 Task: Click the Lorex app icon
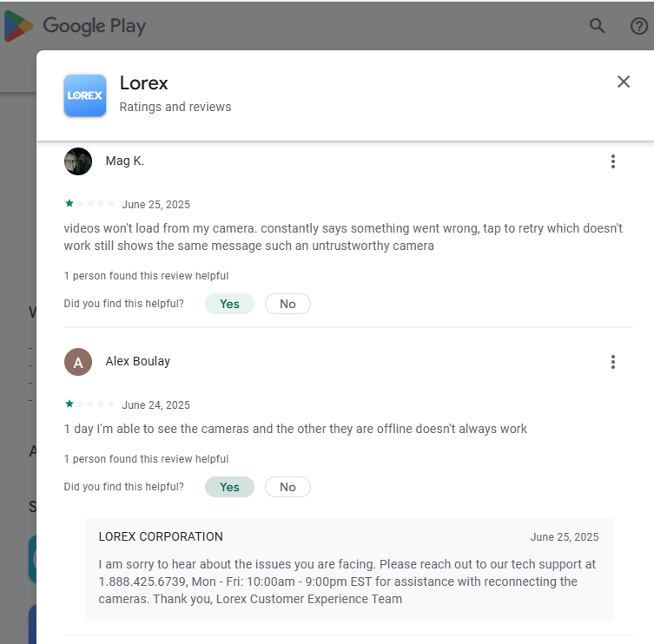click(85, 95)
